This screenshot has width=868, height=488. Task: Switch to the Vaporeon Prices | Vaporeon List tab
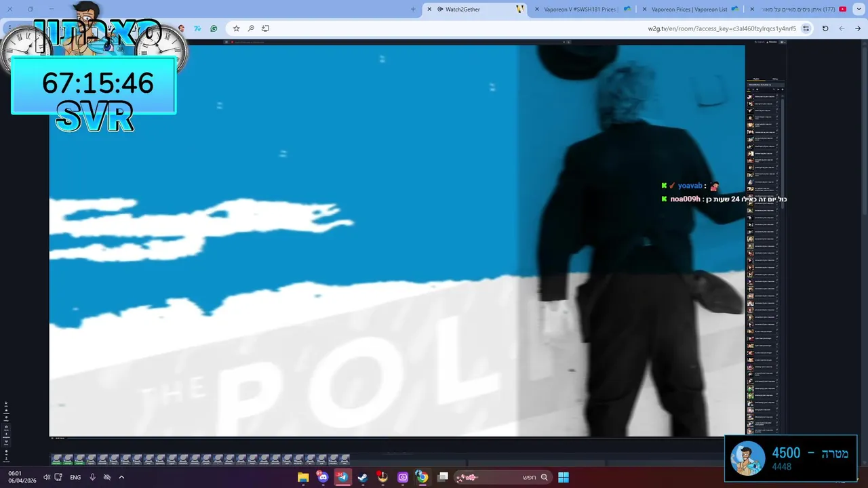pos(692,9)
